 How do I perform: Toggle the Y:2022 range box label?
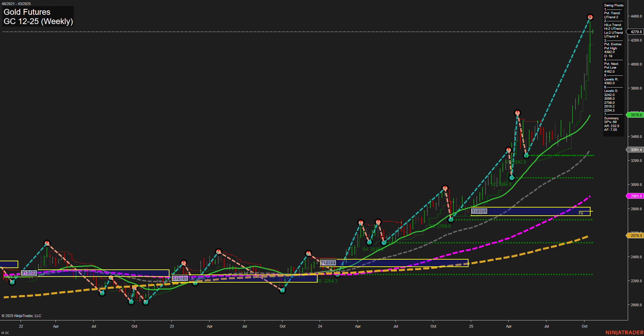(29, 273)
